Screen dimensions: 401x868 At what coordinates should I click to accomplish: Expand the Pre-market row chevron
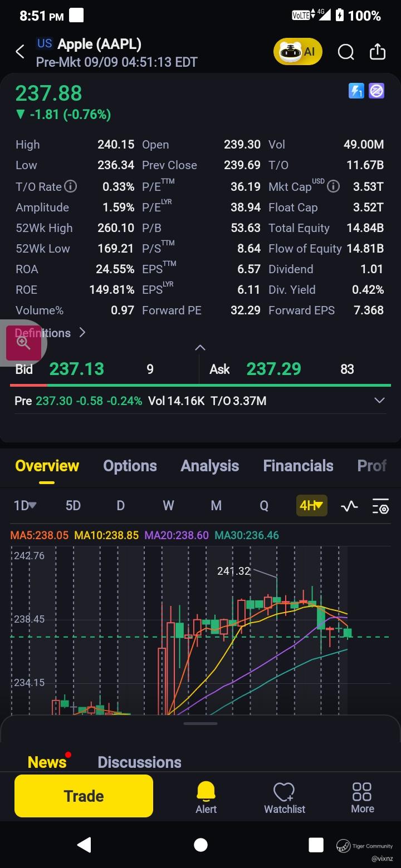point(379,401)
